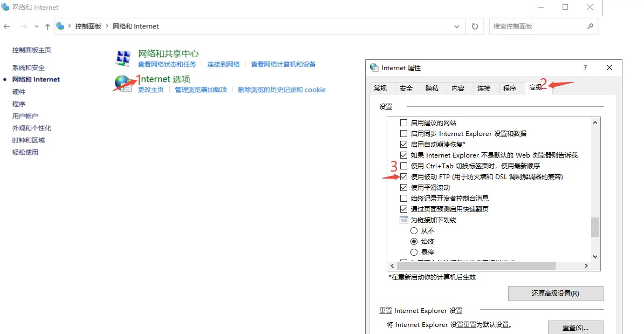Screen dimensions: 644x334
Task: Uncheck the default Web browser notification checkbox
Action: point(404,155)
